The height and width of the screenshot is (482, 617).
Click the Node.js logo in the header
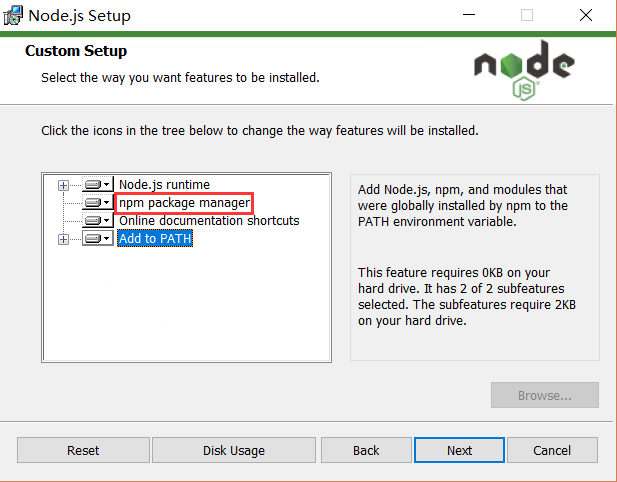(524, 70)
